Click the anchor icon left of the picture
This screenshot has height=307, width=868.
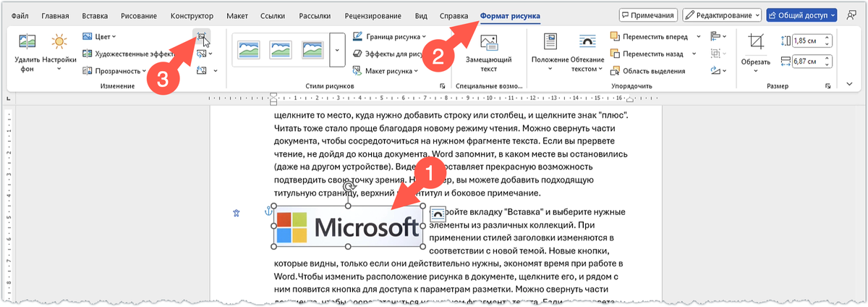268,211
